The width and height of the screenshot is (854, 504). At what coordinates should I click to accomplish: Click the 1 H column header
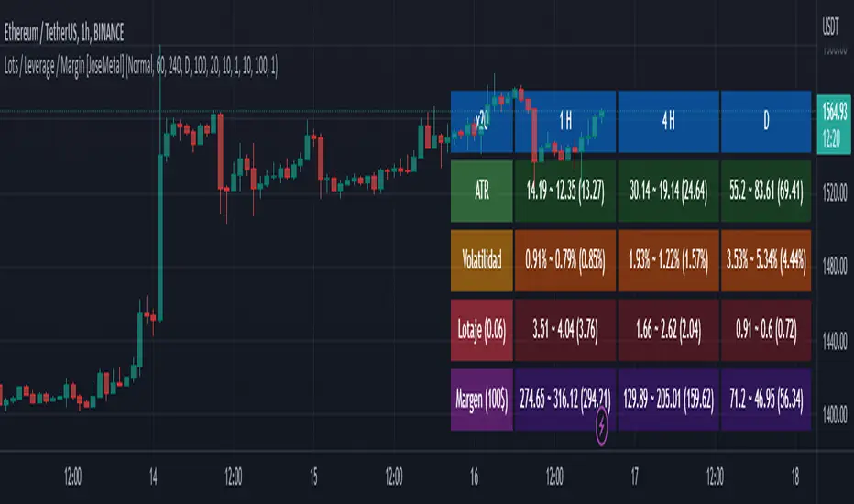click(565, 121)
